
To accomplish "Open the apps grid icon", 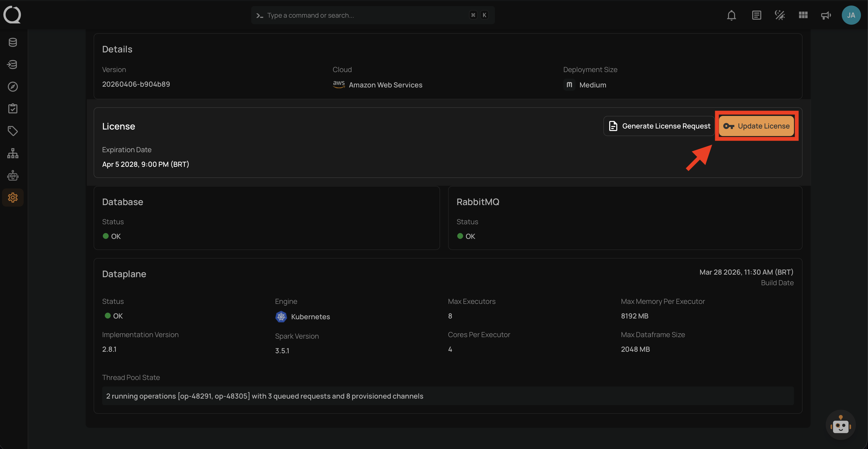I will [x=803, y=15].
